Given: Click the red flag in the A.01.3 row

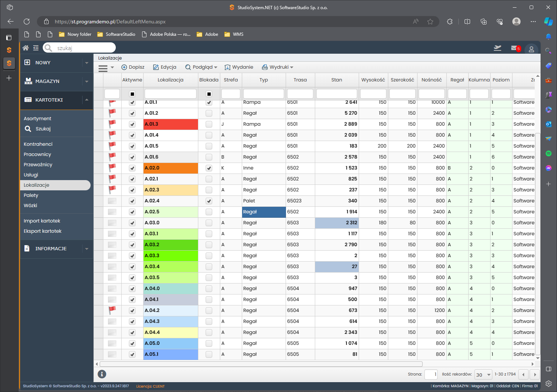Looking at the screenshot, I should point(112,124).
